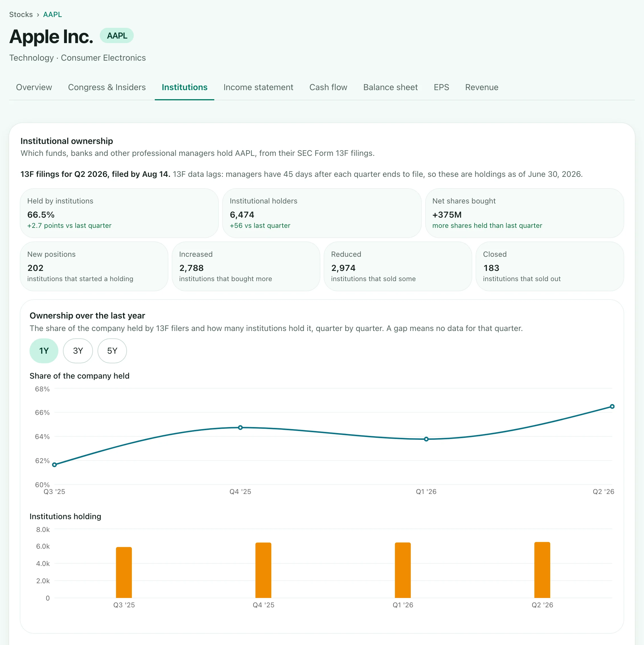Click 'institutions that sold out' caption

[x=522, y=279]
